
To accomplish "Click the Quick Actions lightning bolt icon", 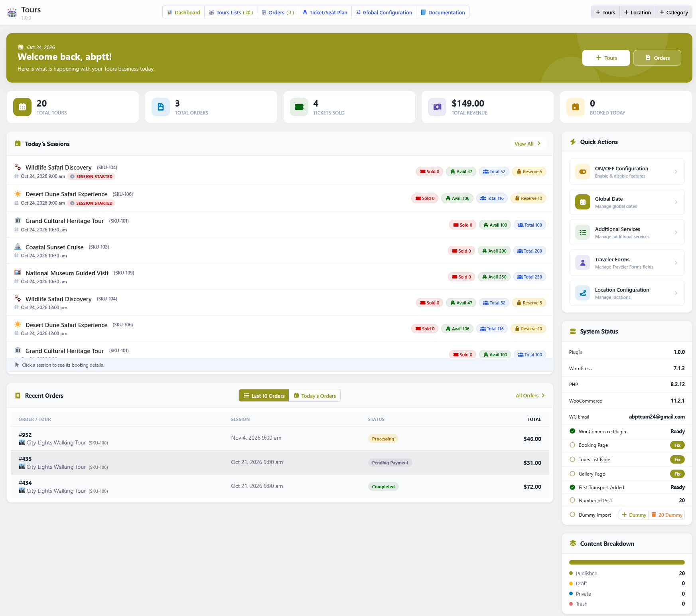I will click(573, 142).
